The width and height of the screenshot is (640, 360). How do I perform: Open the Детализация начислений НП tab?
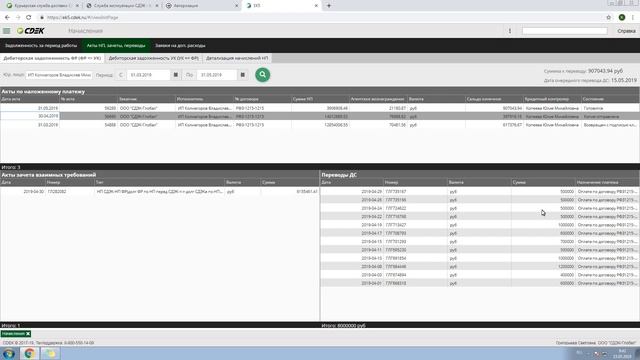tap(237, 58)
